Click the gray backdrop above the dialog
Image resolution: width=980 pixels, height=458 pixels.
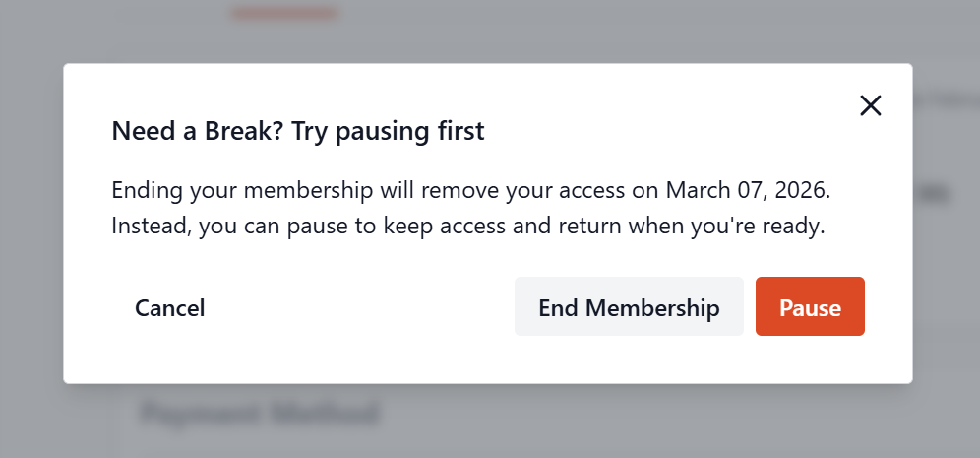pyautogui.click(x=590, y=30)
